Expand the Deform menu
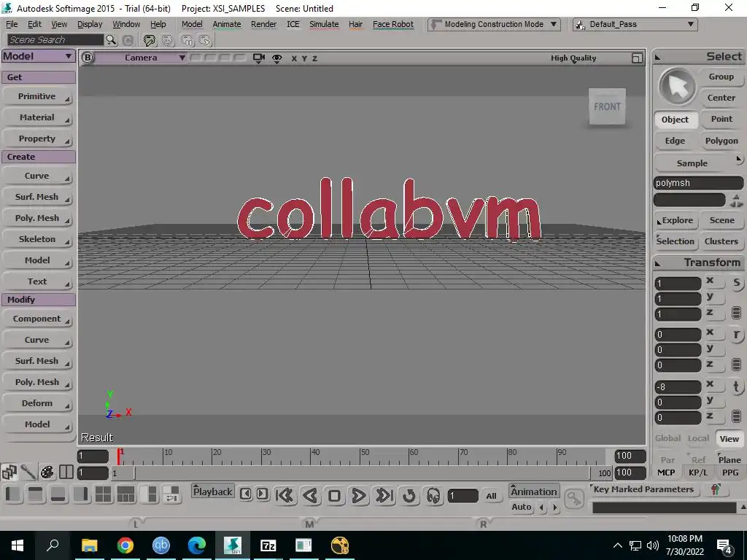The width and height of the screenshot is (747, 560). (x=37, y=403)
